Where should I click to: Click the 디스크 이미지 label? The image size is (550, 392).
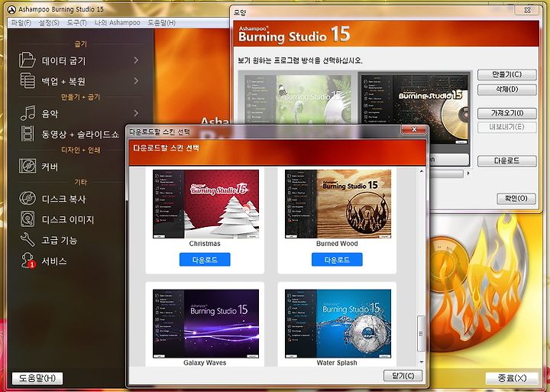tap(68, 220)
